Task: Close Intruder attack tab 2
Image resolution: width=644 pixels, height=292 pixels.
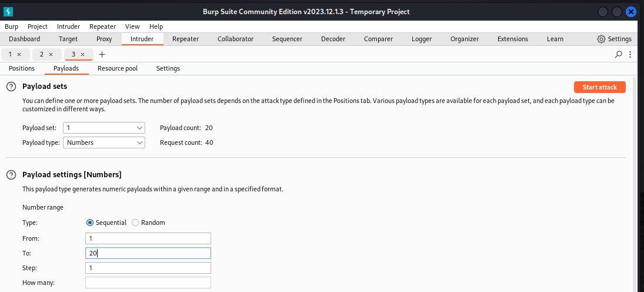Action: coord(51,54)
